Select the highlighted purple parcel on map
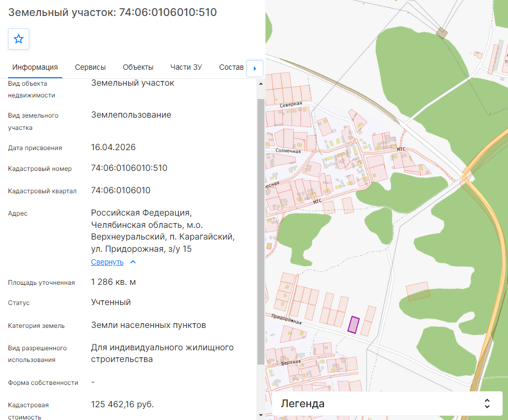The height and width of the screenshot is (420, 508). [353, 325]
